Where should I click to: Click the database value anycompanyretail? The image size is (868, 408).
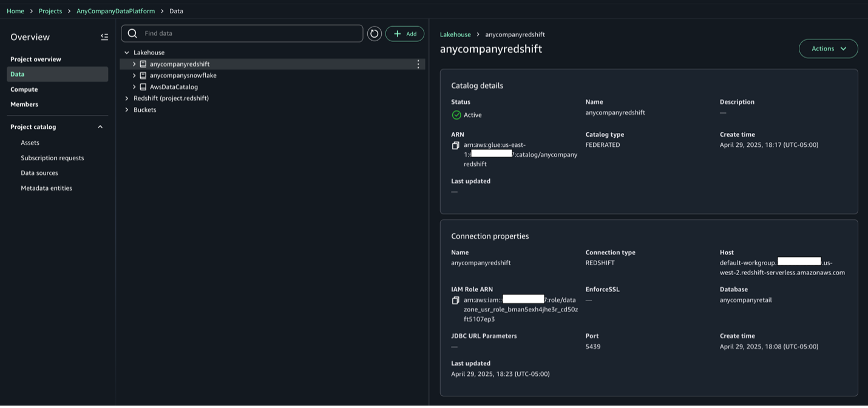click(x=746, y=300)
